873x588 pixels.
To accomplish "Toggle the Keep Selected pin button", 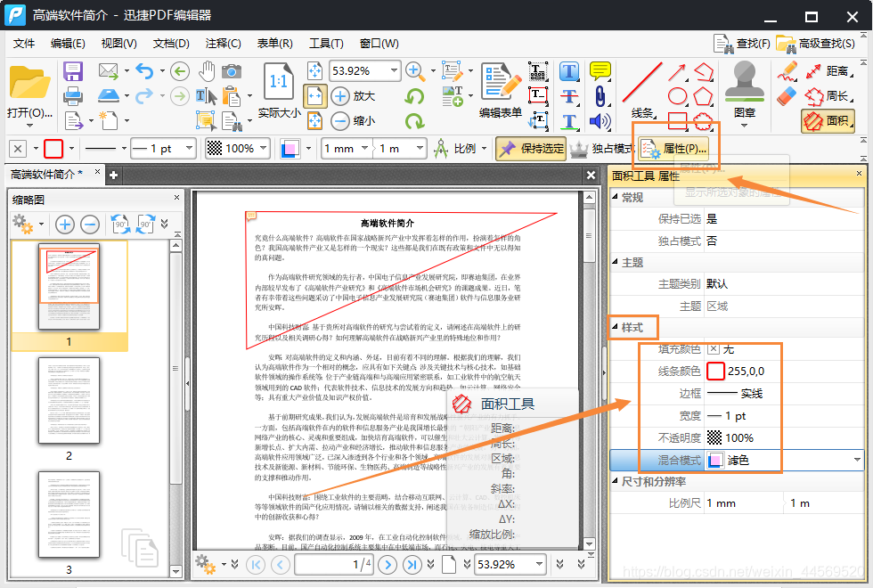I will (531, 149).
